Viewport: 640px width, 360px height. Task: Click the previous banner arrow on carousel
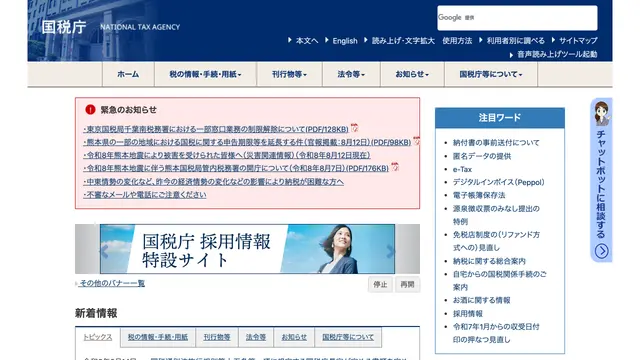pos(104,251)
